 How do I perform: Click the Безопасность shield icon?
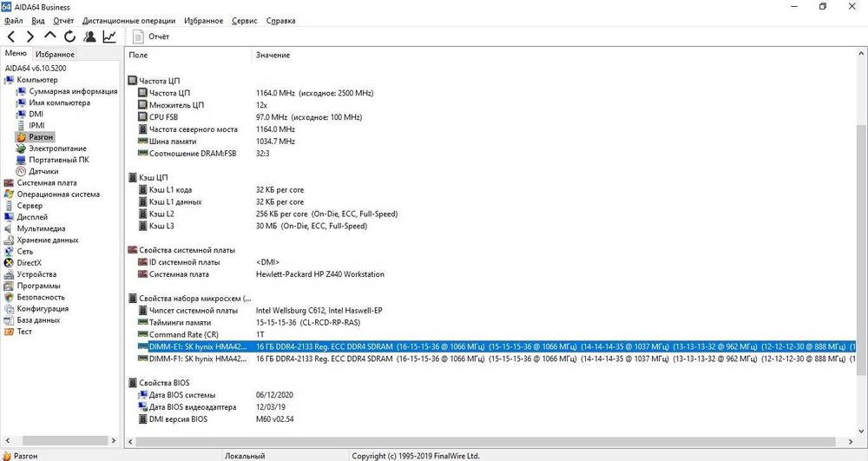click(x=9, y=297)
